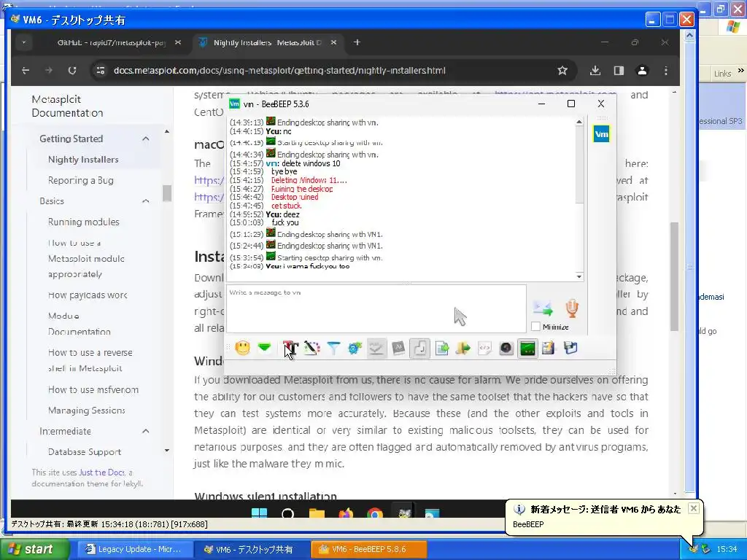Viewport: 747px width, 560px height.
Task: Click the grey dictionary book icon
Action: click(398, 348)
